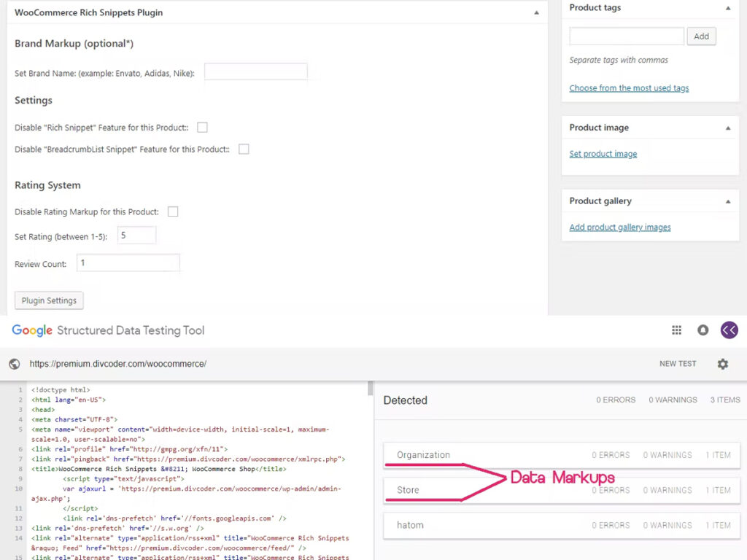Image resolution: width=747 pixels, height=560 pixels.
Task: Collapse the Product image panel
Action: point(728,128)
